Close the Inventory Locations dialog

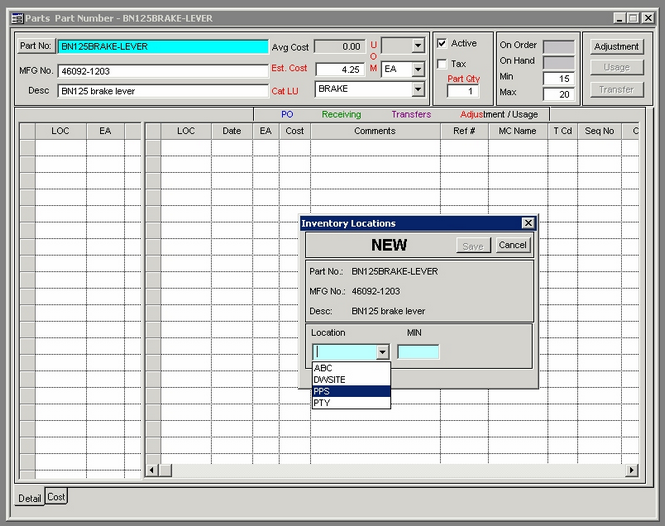point(527,224)
